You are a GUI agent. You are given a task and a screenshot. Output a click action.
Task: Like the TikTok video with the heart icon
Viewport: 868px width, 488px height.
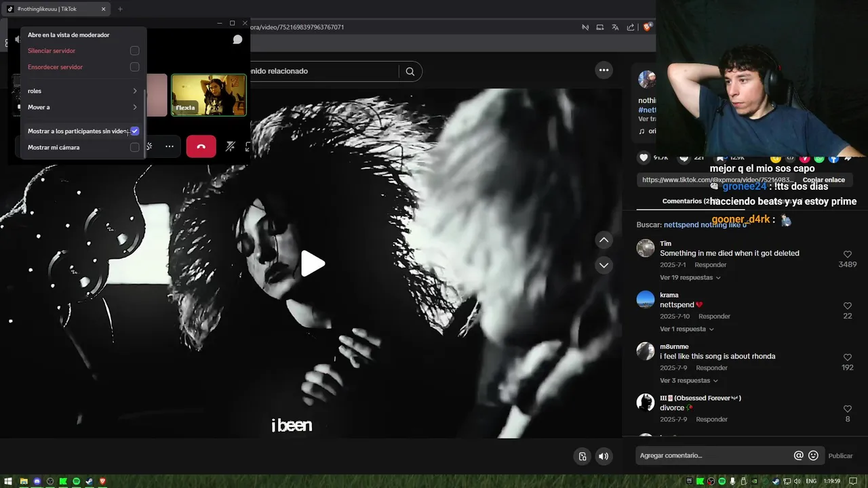(644, 157)
